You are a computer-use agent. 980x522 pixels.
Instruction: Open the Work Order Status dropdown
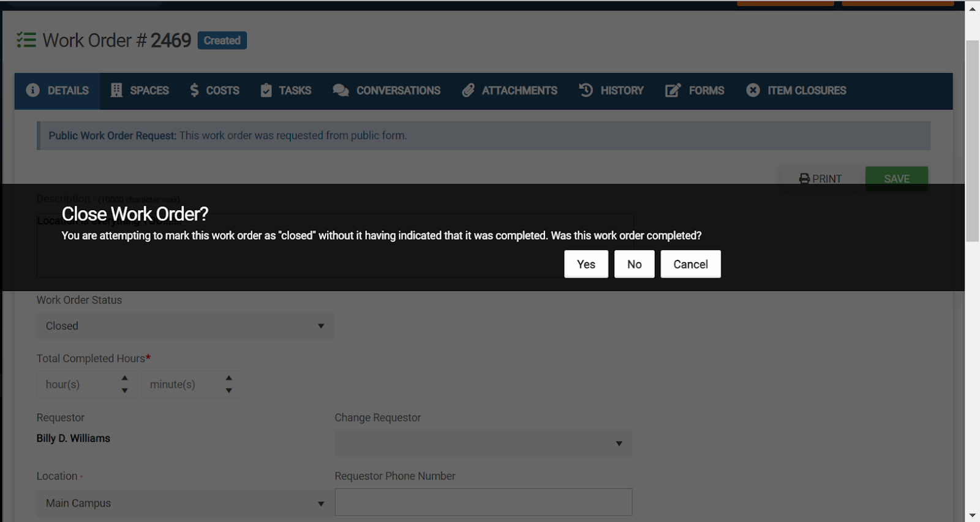(185, 326)
